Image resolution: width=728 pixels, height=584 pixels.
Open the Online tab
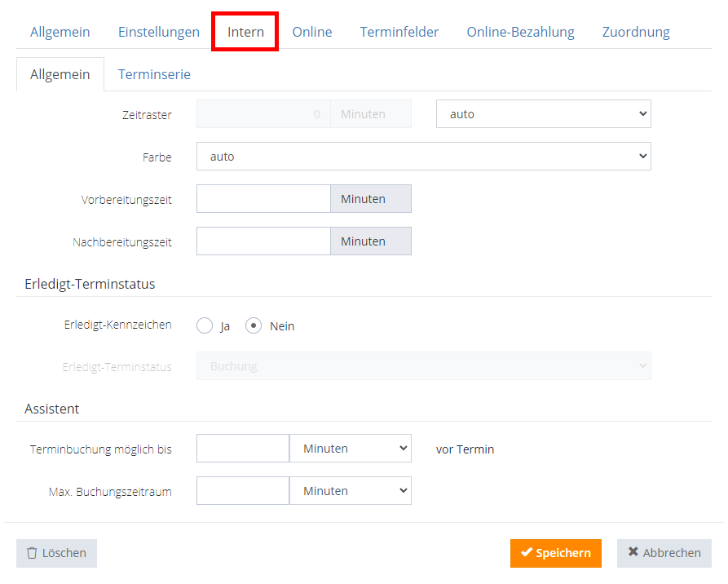click(x=312, y=32)
